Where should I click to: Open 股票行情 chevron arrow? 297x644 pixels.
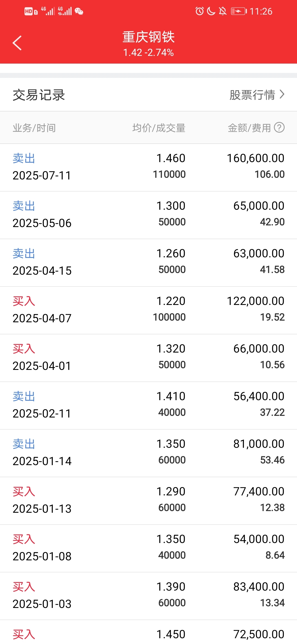click(282, 94)
